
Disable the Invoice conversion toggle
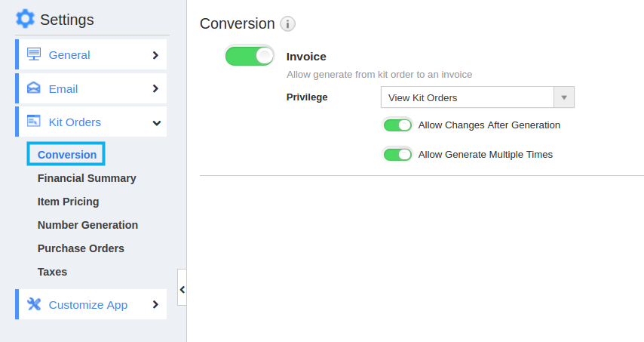tap(250, 56)
